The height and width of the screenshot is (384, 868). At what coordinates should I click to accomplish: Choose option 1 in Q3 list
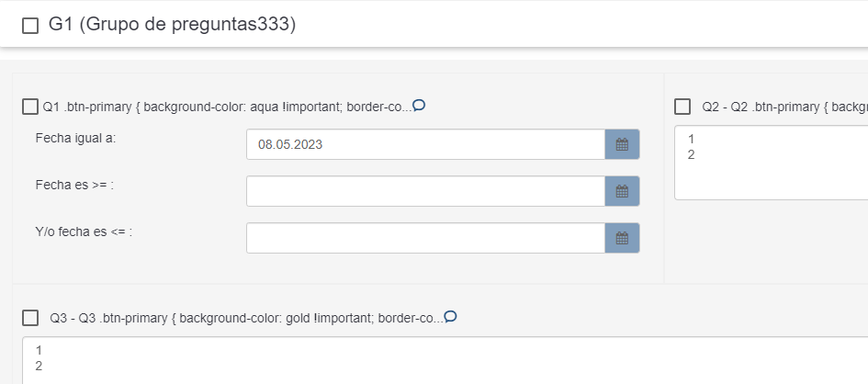pyautogui.click(x=39, y=350)
